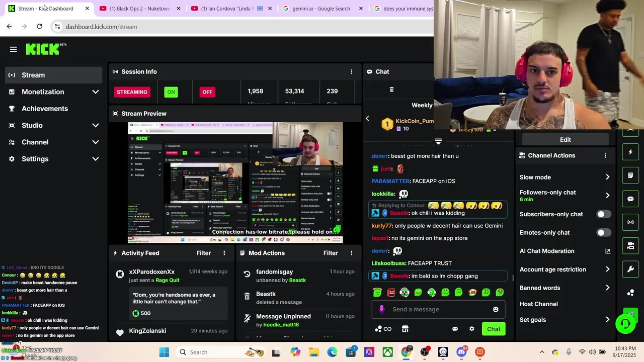Click the document sidebar icon
644x362 pixels.
coord(630,175)
